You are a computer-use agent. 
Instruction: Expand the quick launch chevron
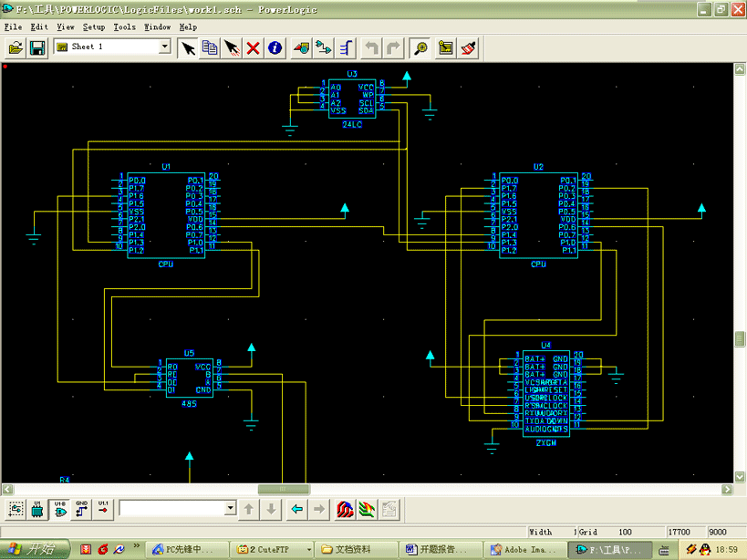(136, 545)
